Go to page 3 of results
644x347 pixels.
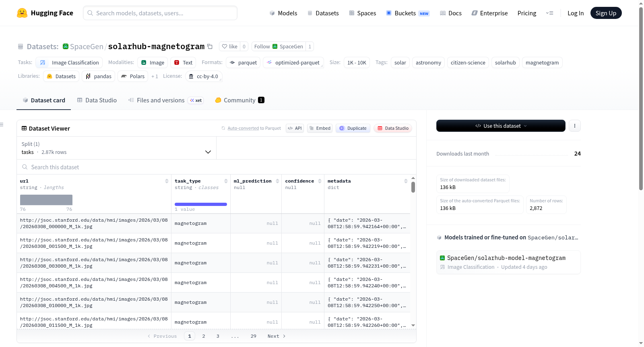coord(218,336)
